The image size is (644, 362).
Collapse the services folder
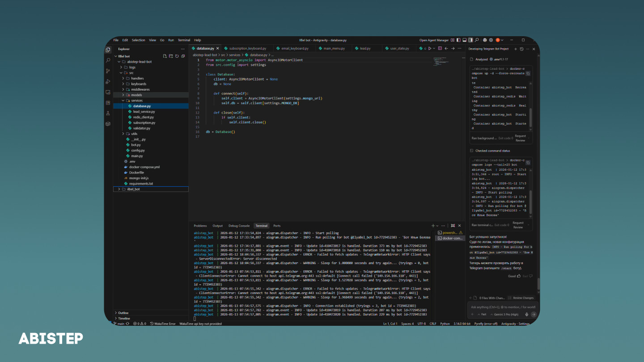[136, 101]
